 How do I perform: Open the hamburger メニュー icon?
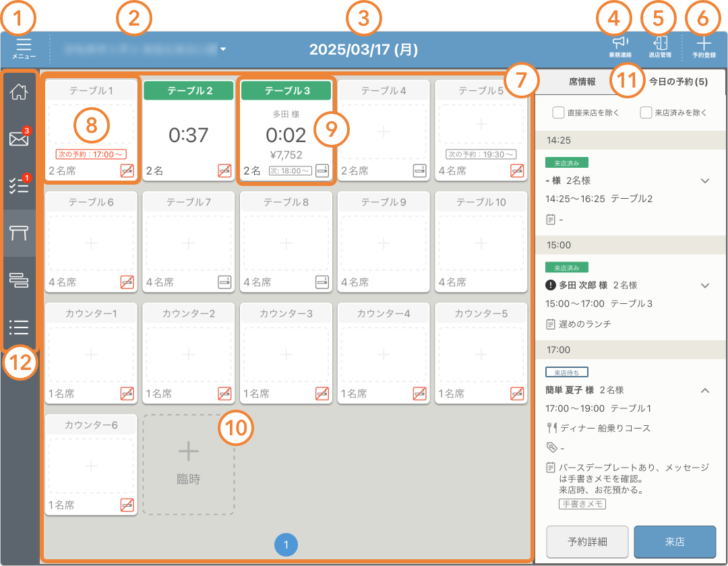click(x=24, y=48)
